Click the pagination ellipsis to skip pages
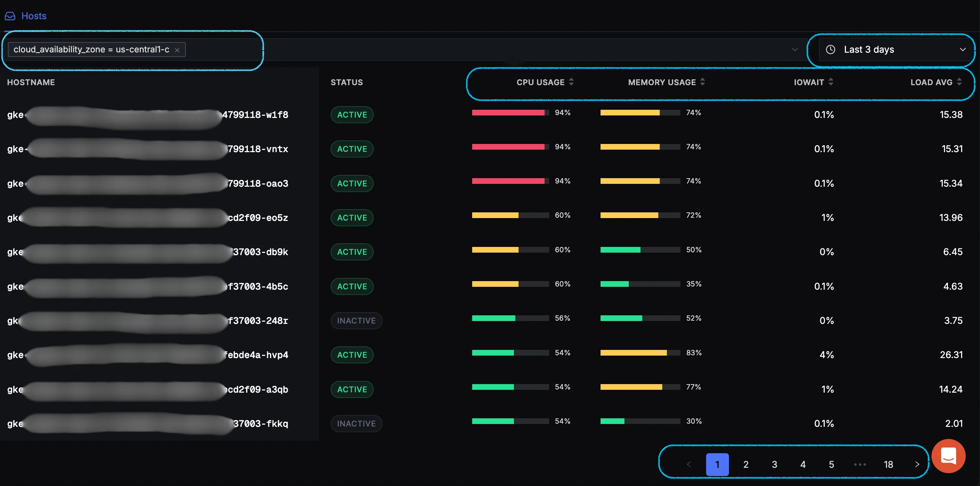 (x=860, y=464)
